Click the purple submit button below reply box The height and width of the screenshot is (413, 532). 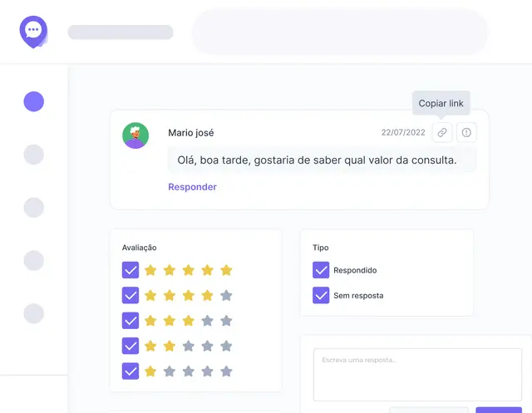499,410
